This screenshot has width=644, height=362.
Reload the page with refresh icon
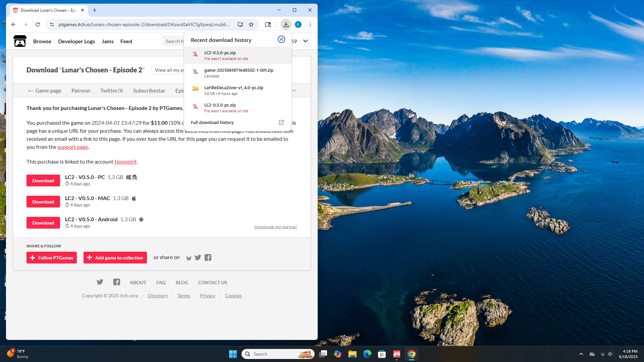38,24
